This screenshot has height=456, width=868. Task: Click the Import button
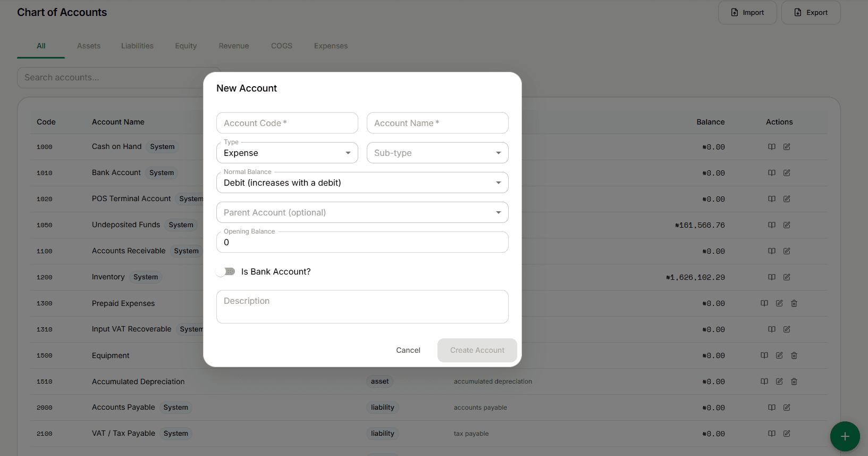pos(747,12)
